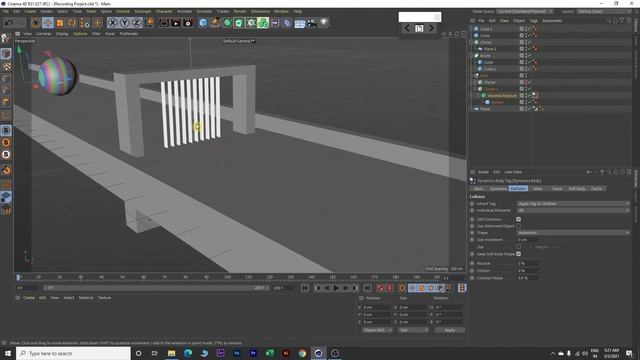Toggle the Z axis lock button
The image size is (640, 360).
137,23
